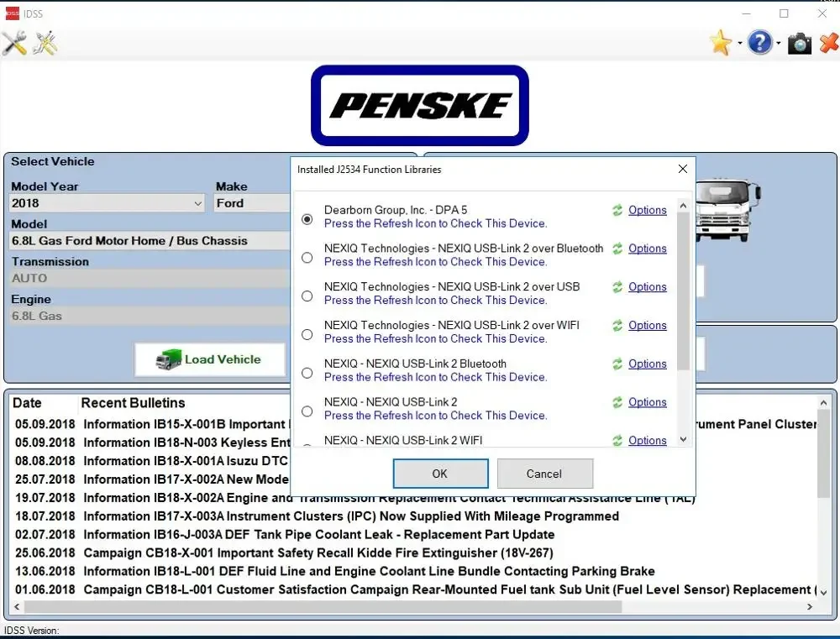The width and height of the screenshot is (840, 639).
Task: Select NEXIQ USB-Link 2 over Bluetooth radio
Action: [x=307, y=258]
